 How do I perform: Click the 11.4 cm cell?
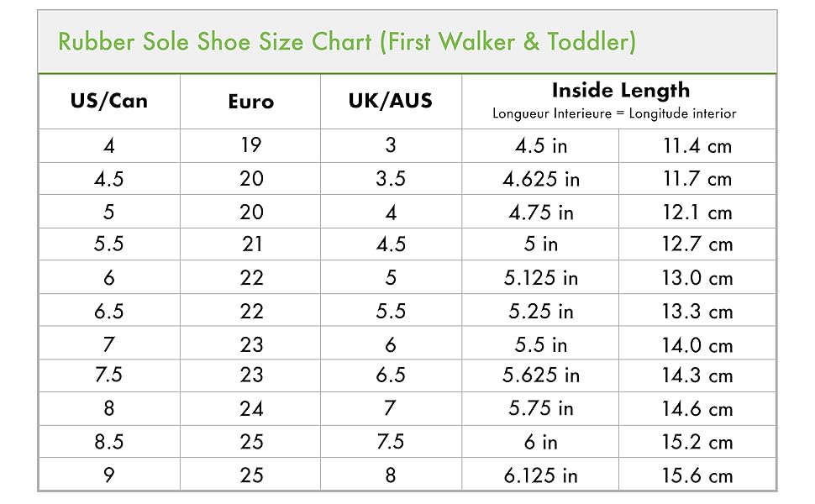click(x=697, y=145)
